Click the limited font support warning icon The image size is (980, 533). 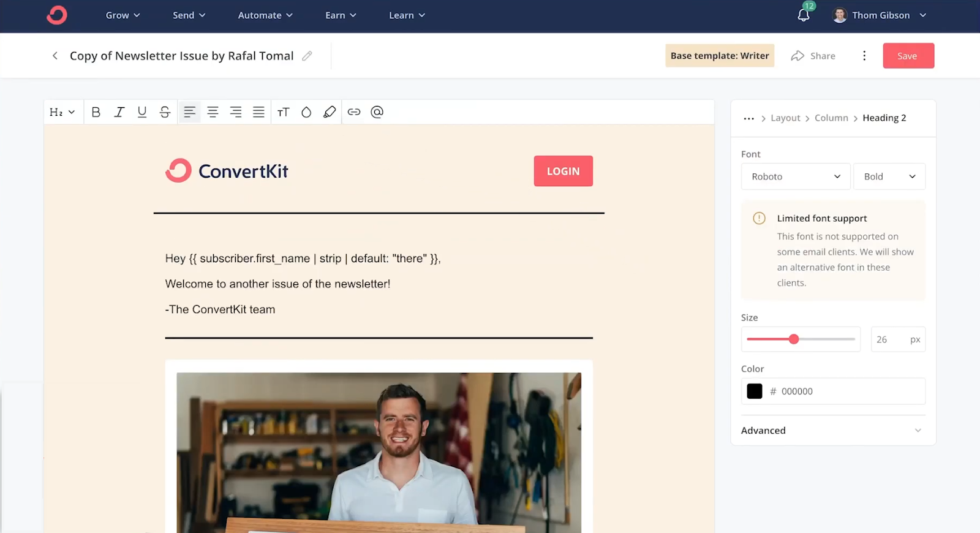pos(759,218)
